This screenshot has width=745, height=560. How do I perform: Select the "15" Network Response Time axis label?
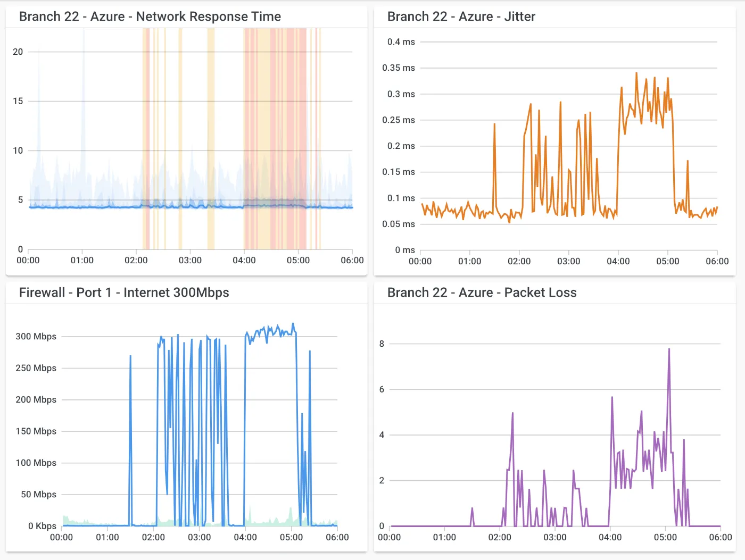click(18, 101)
